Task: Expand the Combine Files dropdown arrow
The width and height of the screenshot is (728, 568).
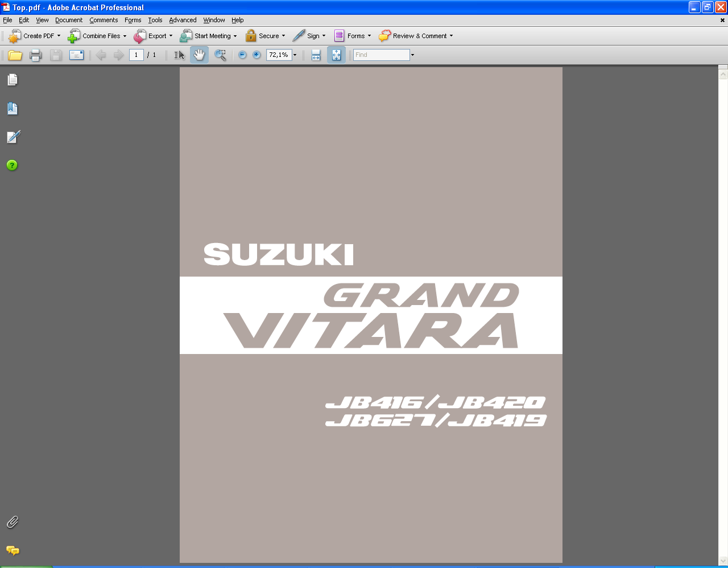Action: (x=125, y=36)
